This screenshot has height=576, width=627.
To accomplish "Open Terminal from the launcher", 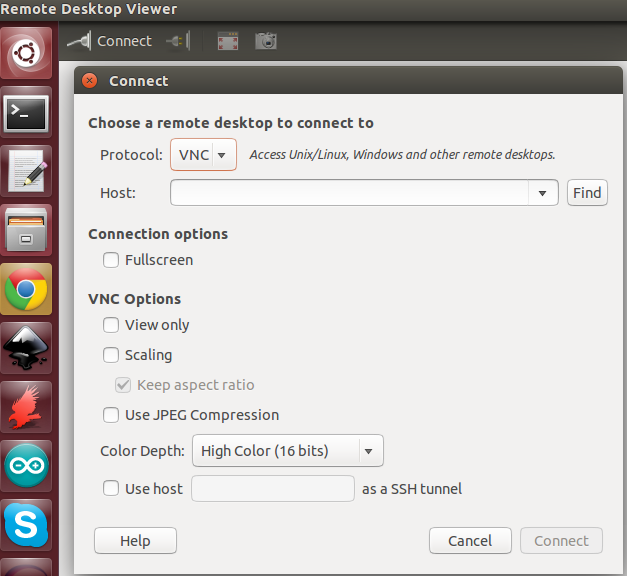I will coord(26,114).
